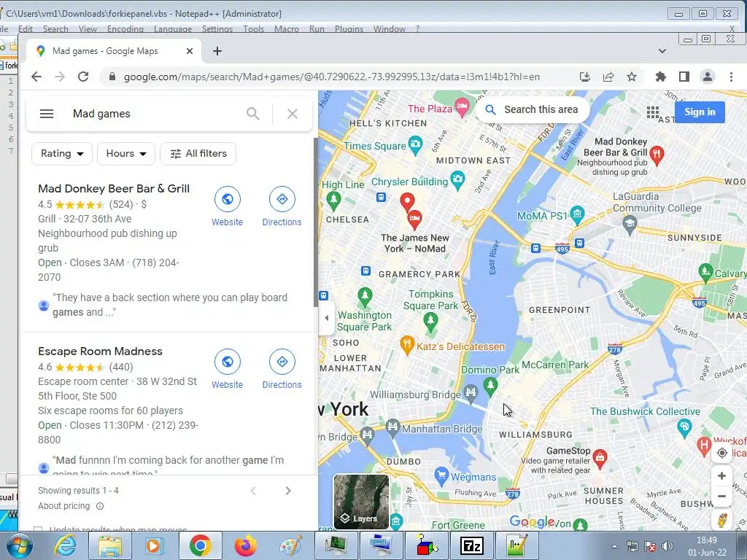
Task: Collapse the side panel with arrow
Action: (326, 318)
